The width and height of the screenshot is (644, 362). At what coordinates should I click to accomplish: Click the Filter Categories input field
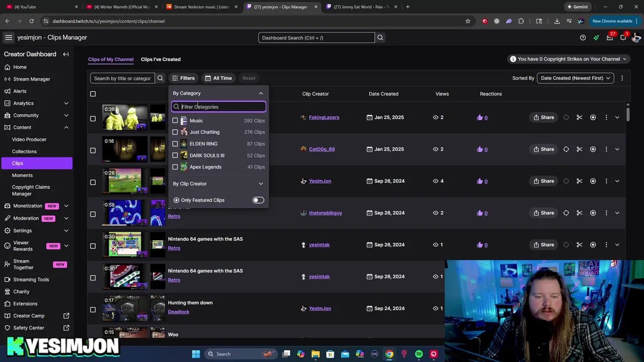point(218,107)
